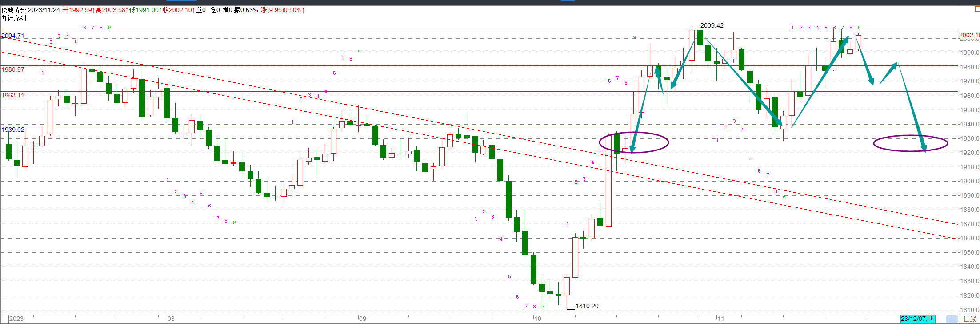Click the 1850.0 price axis label
Image resolution: width=980 pixels, height=324 pixels.
(970, 252)
